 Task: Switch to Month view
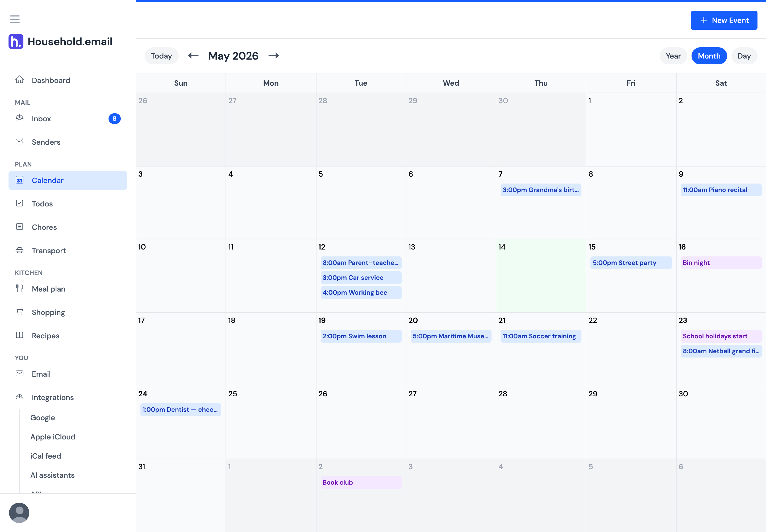click(x=709, y=56)
